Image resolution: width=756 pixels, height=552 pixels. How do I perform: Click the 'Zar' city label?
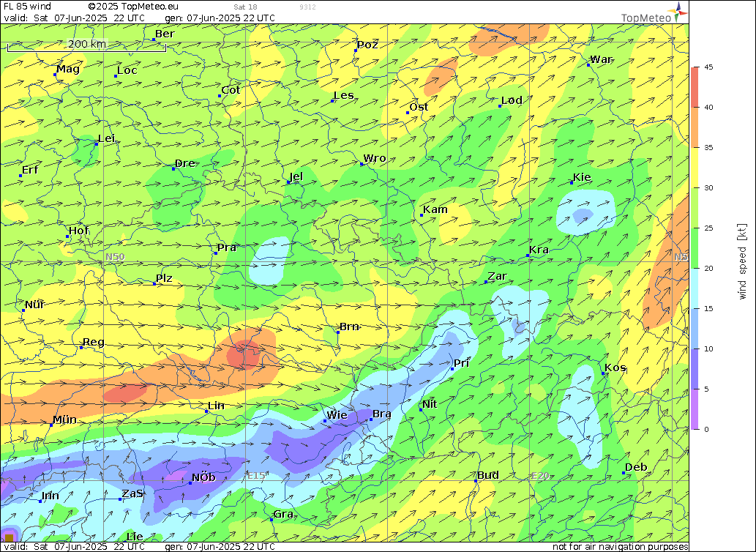[x=497, y=276]
